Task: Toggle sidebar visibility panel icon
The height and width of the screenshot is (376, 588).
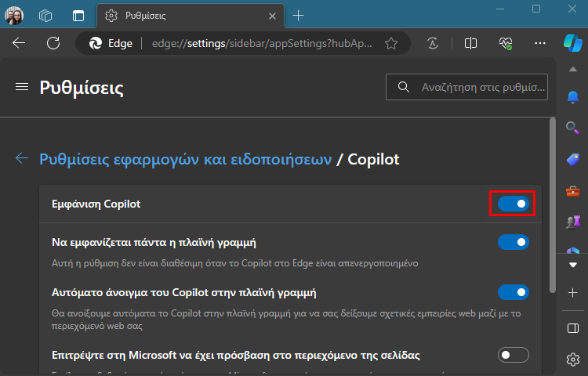Action: (x=572, y=328)
